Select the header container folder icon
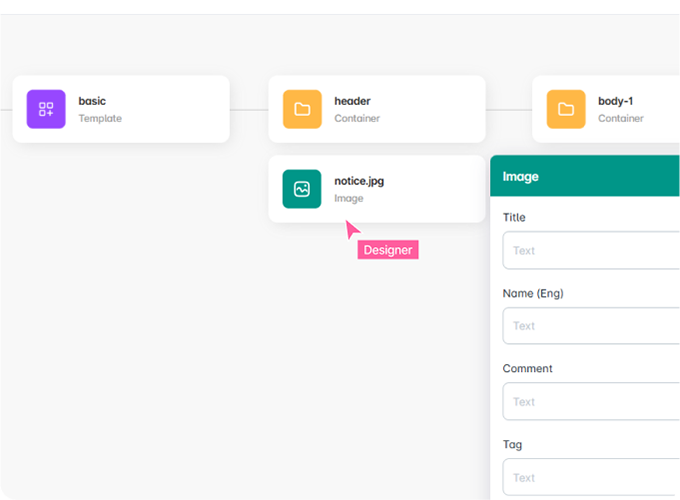 pos(302,109)
